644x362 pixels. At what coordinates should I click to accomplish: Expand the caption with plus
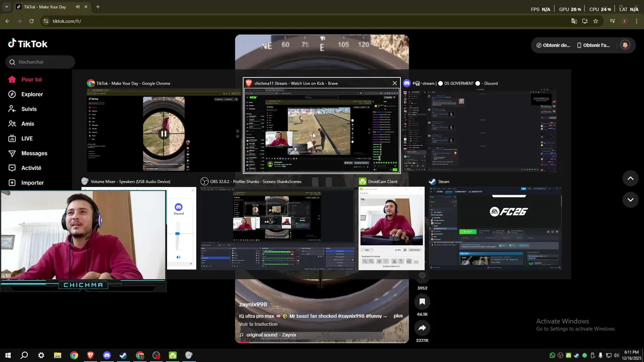(x=398, y=316)
